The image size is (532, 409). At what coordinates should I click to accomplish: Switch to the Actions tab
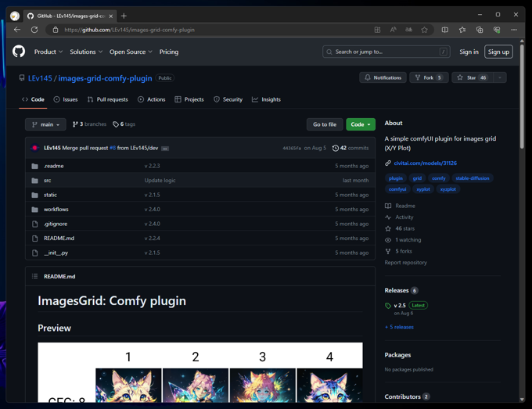(151, 99)
